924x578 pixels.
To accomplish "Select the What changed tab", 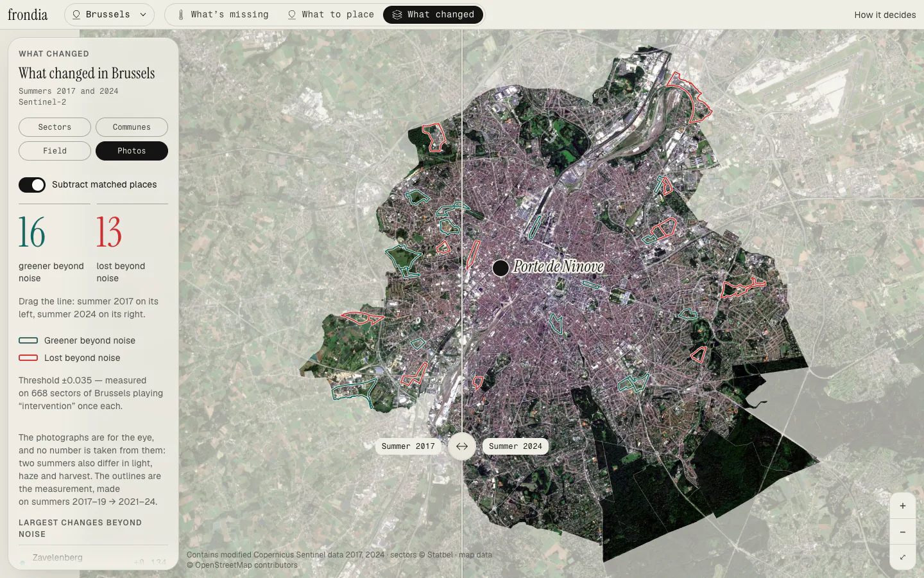I will pyautogui.click(x=433, y=14).
